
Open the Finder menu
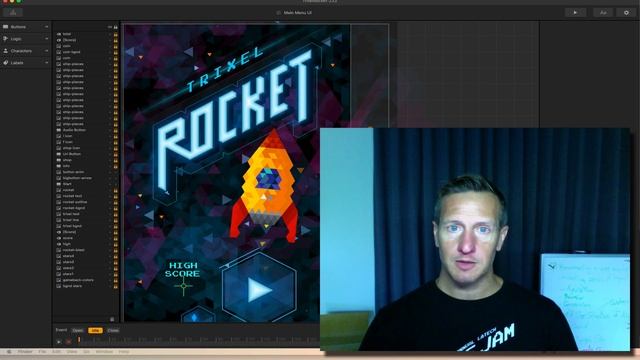point(25,351)
